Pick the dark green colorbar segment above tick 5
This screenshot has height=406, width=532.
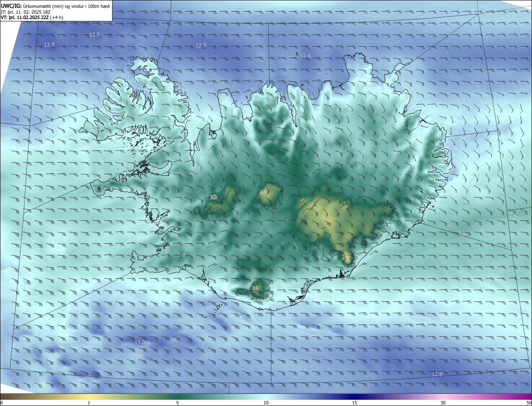click(177, 397)
